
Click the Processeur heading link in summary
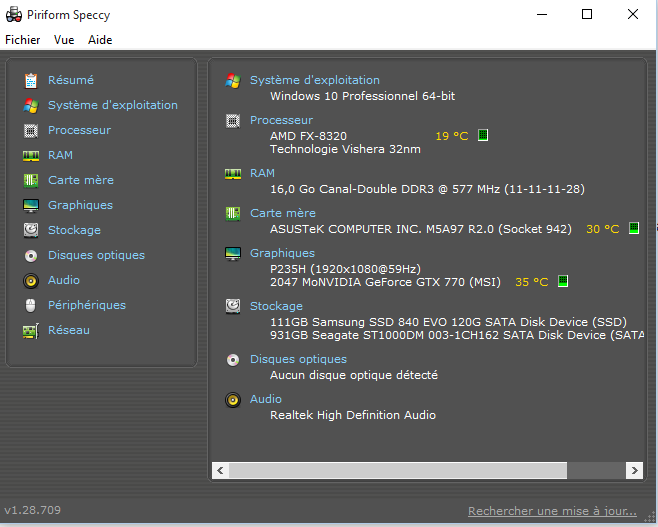click(282, 120)
